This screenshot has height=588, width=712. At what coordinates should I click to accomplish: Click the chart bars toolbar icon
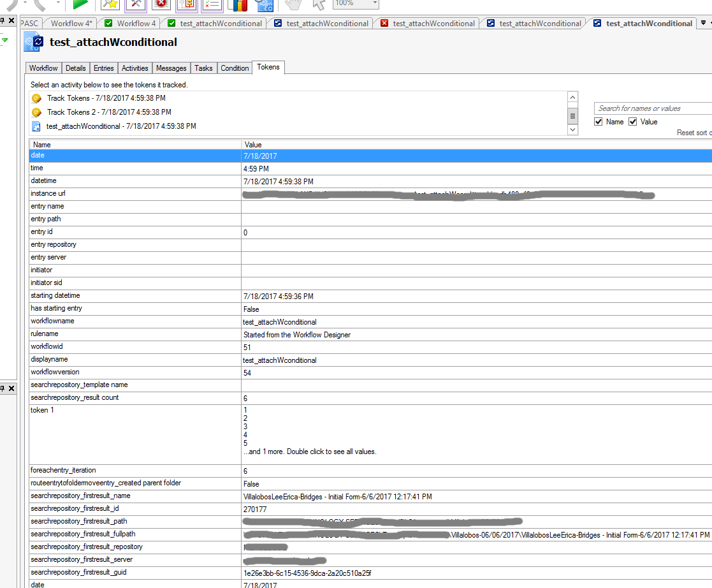pyautogui.click(x=237, y=4)
